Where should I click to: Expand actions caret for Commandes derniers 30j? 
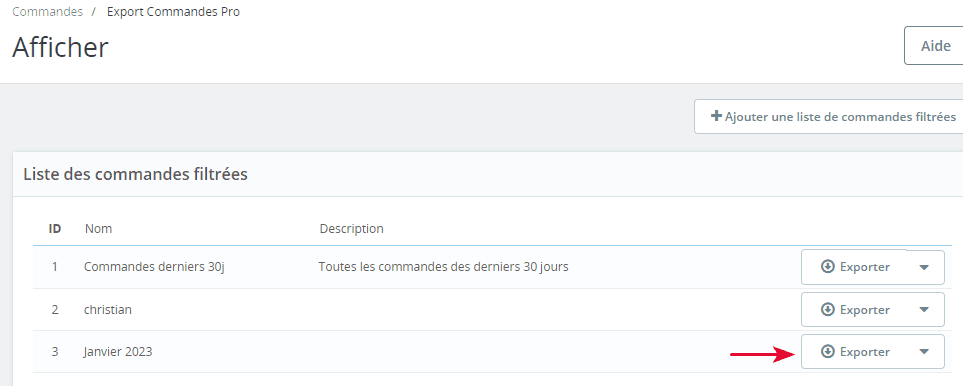pos(924,267)
